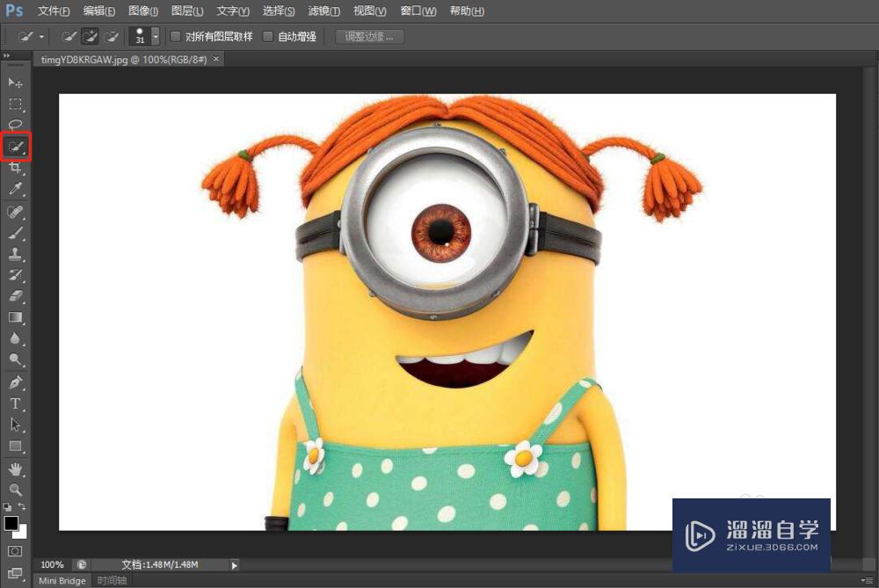Screen dimensions: 879x588
Task: Open the 滤镜(T) menu
Action: click(x=325, y=11)
